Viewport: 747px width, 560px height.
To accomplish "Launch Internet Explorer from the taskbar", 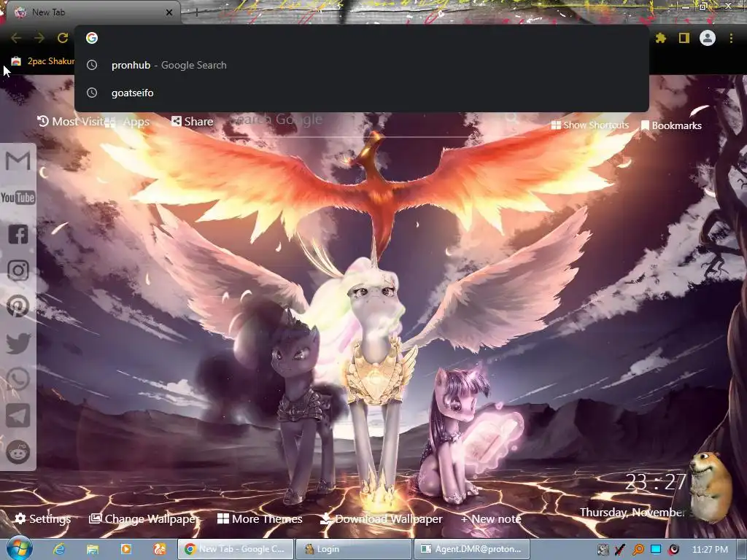I will [59, 549].
